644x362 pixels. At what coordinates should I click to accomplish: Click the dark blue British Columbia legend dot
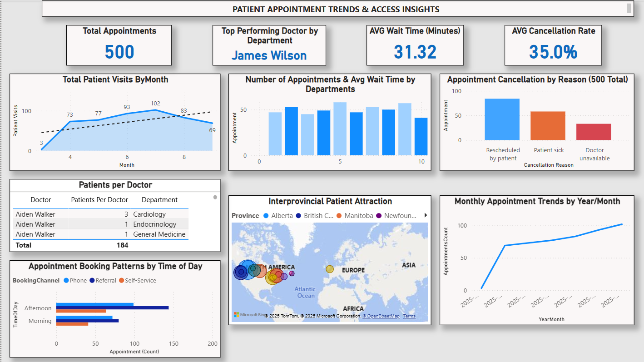tap(298, 215)
